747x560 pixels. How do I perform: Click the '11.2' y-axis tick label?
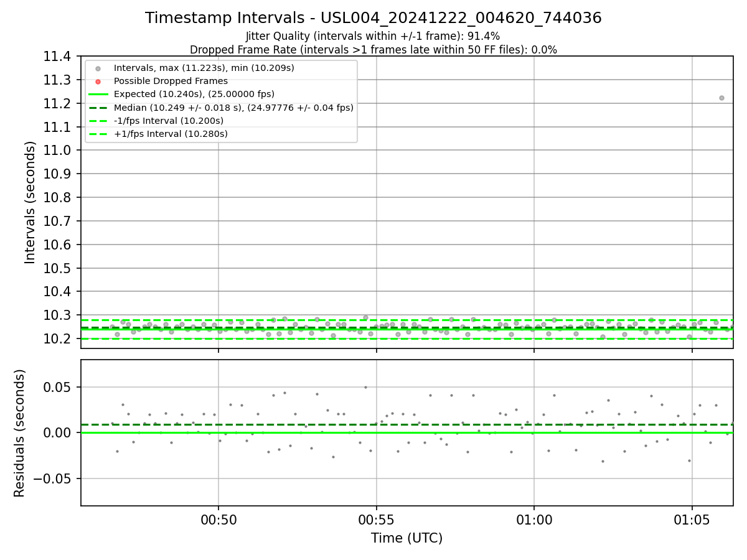pos(57,103)
